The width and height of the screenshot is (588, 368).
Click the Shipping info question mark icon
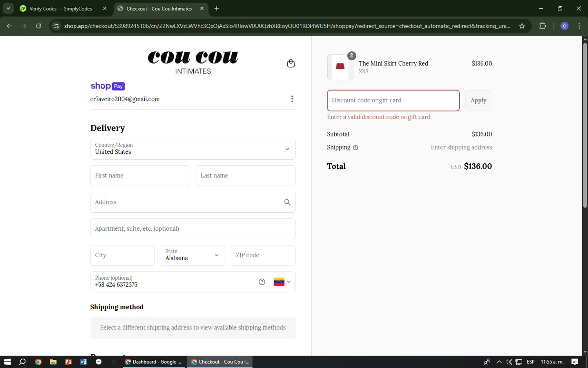point(356,148)
